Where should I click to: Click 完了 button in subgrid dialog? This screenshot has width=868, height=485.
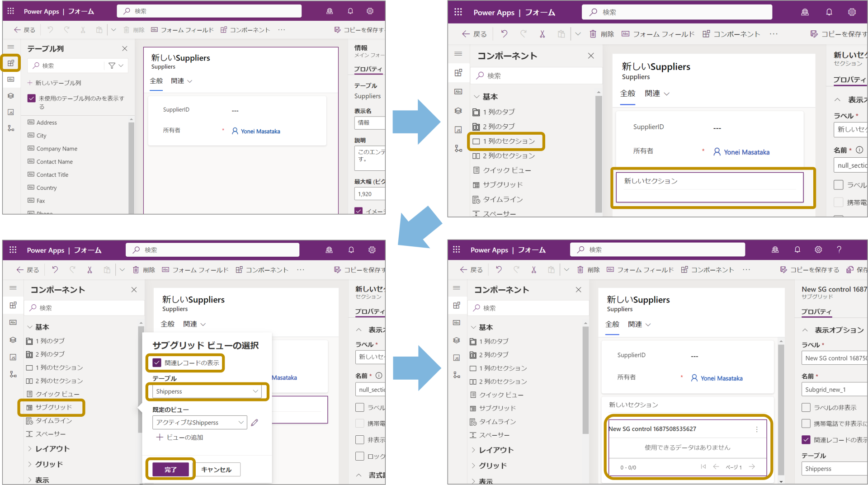170,470
